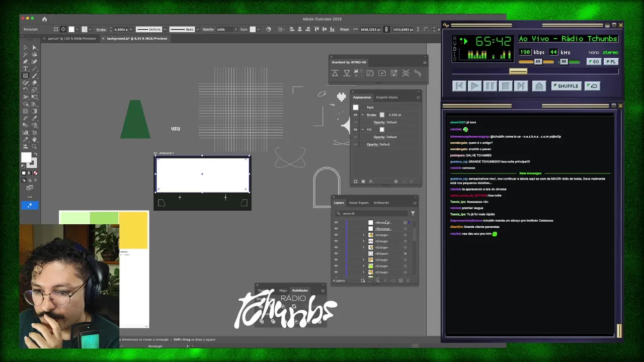The width and height of the screenshot is (644, 362).
Task: Click the swap fill and stroke arrow
Action: click(x=36, y=154)
